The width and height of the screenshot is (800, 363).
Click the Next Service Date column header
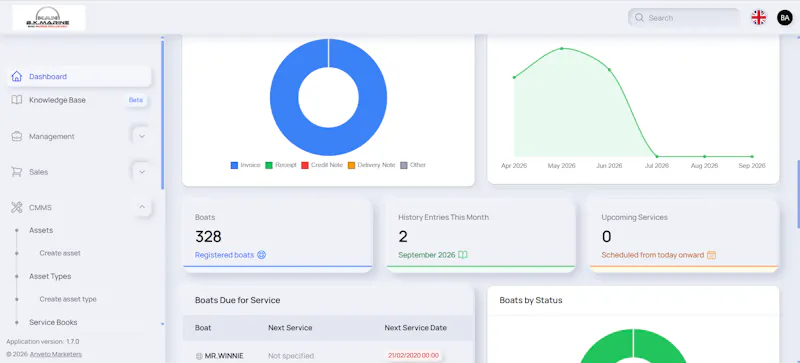click(x=415, y=328)
